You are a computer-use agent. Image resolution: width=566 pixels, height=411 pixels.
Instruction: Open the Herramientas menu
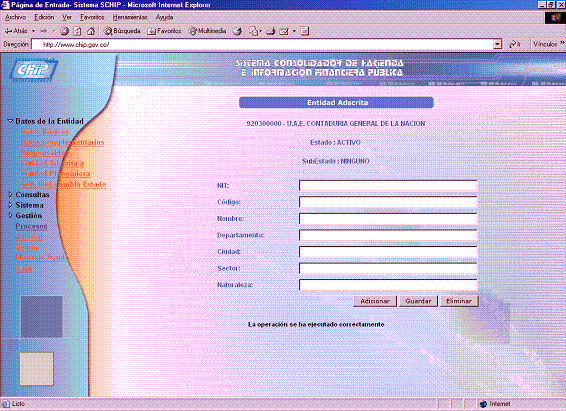tap(130, 17)
